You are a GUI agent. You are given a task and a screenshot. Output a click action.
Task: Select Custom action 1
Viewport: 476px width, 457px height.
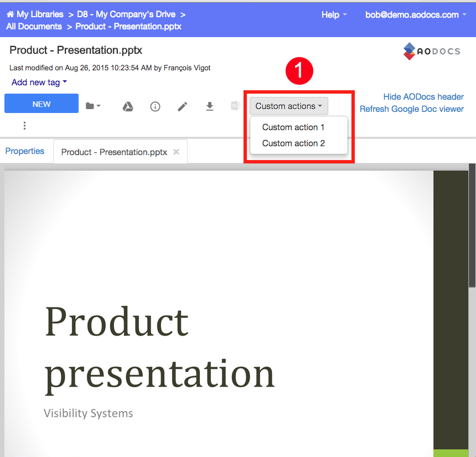click(293, 127)
